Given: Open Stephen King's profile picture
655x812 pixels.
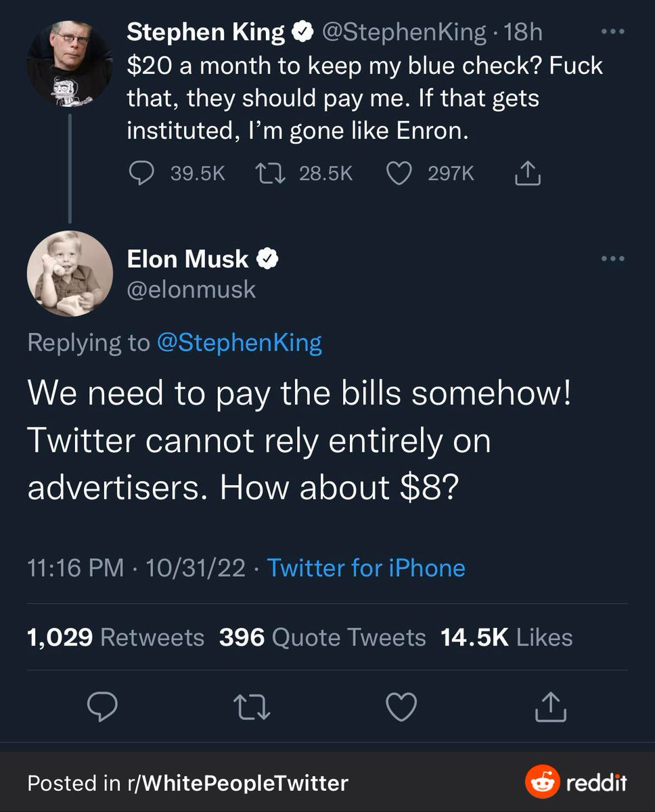Looking at the screenshot, I should 69,62.
